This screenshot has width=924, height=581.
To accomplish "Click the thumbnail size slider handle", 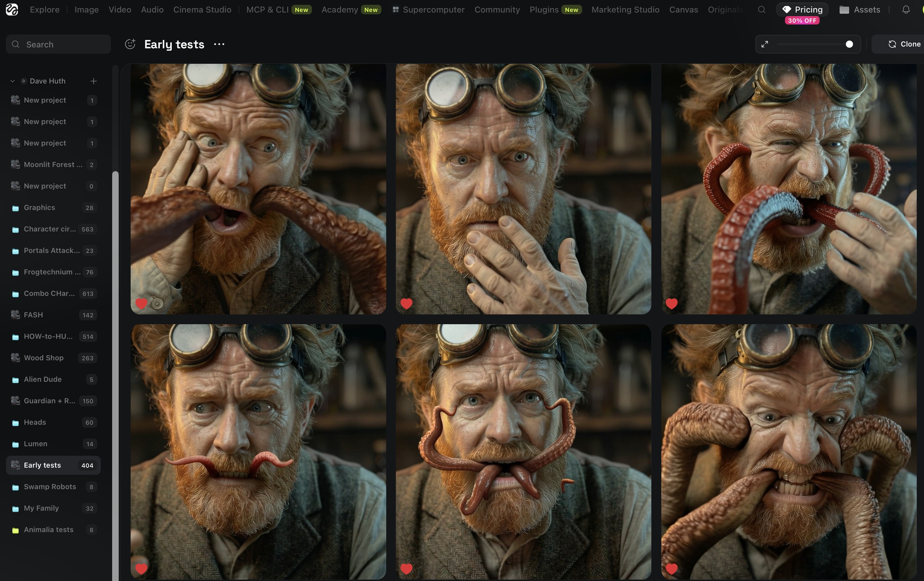I will click(849, 44).
